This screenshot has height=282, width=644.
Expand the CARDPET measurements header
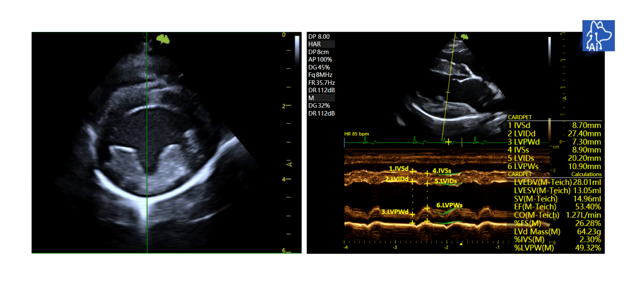pyautogui.click(x=520, y=117)
